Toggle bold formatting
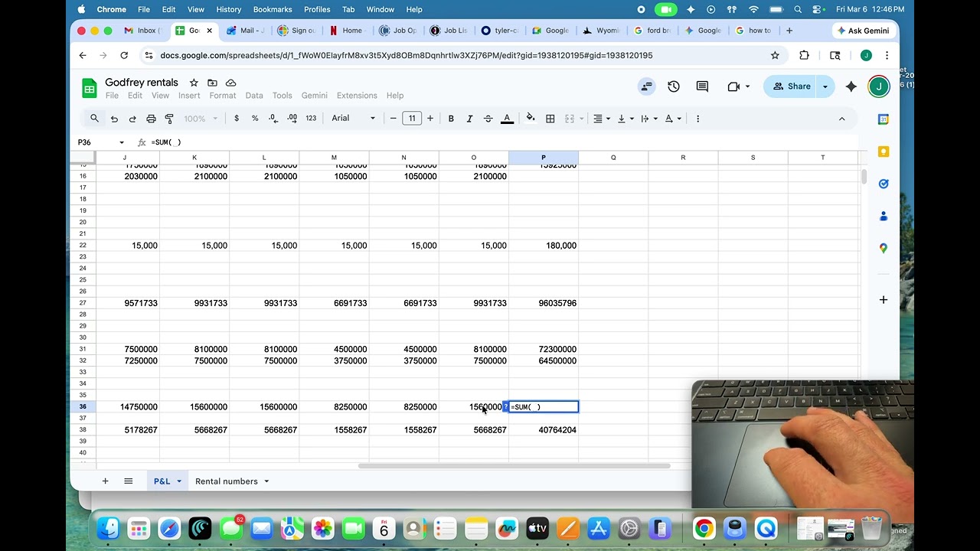The width and height of the screenshot is (980, 551). tap(451, 119)
